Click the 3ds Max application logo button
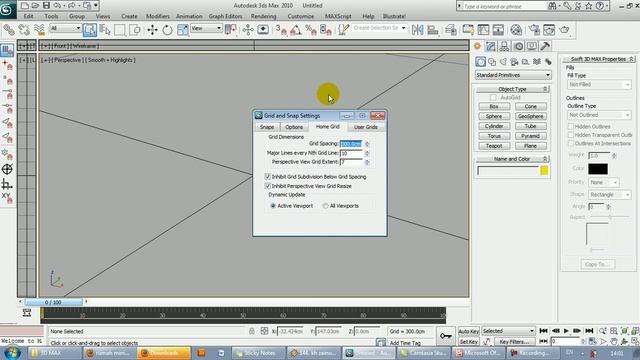This screenshot has height=360, width=640. pyautogui.click(x=7, y=9)
